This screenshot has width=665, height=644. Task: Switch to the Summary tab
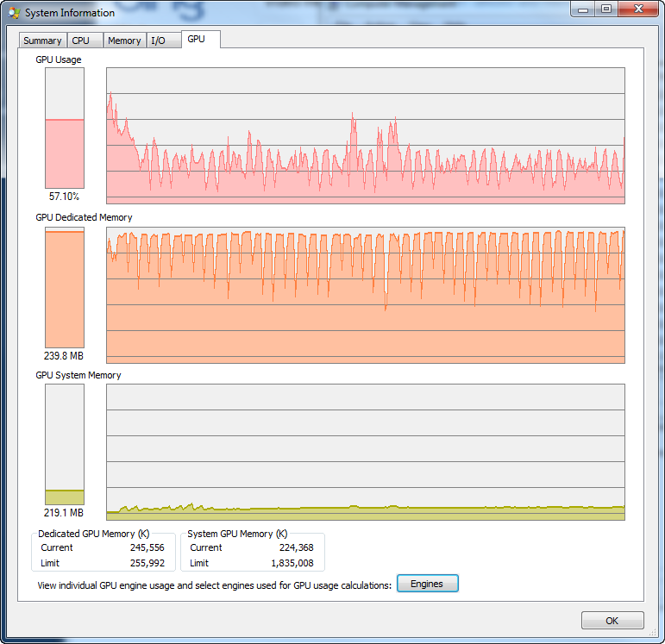coord(42,41)
